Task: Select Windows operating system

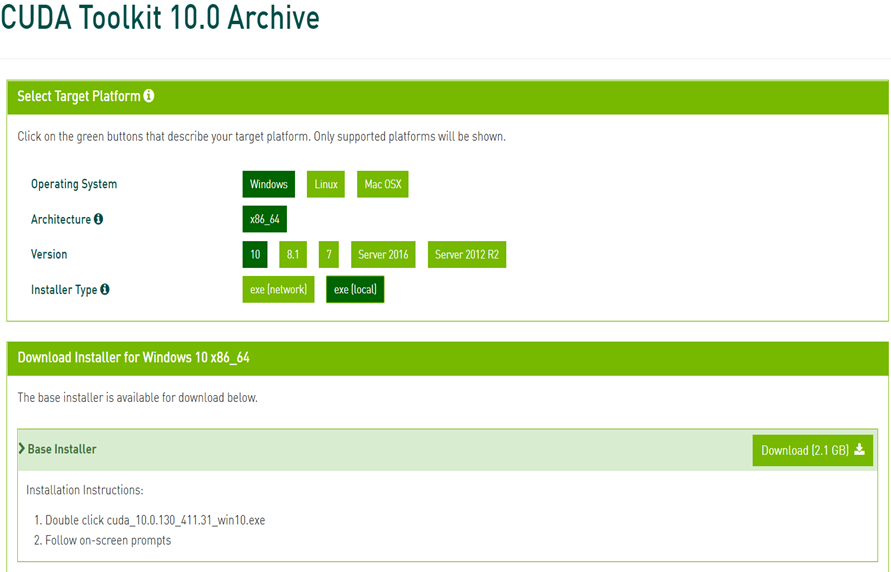Action: pyautogui.click(x=269, y=184)
